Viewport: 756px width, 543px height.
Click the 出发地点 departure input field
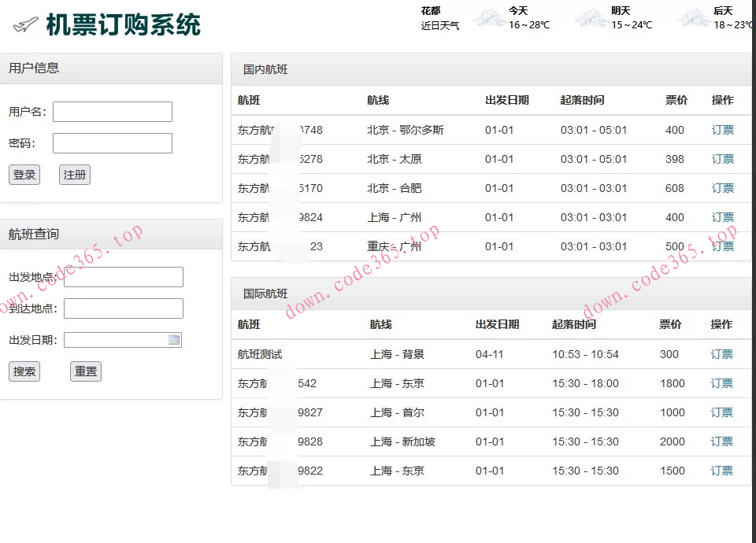[x=123, y=276]
